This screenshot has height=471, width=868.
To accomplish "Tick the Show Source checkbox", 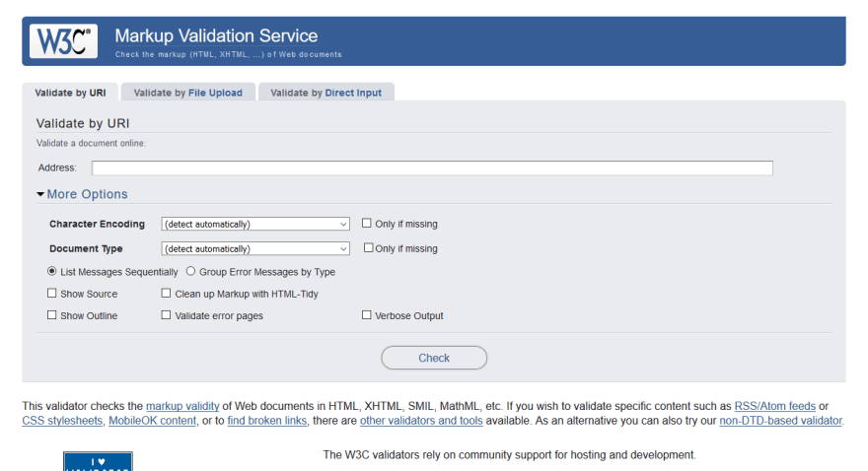I will 52,294.
